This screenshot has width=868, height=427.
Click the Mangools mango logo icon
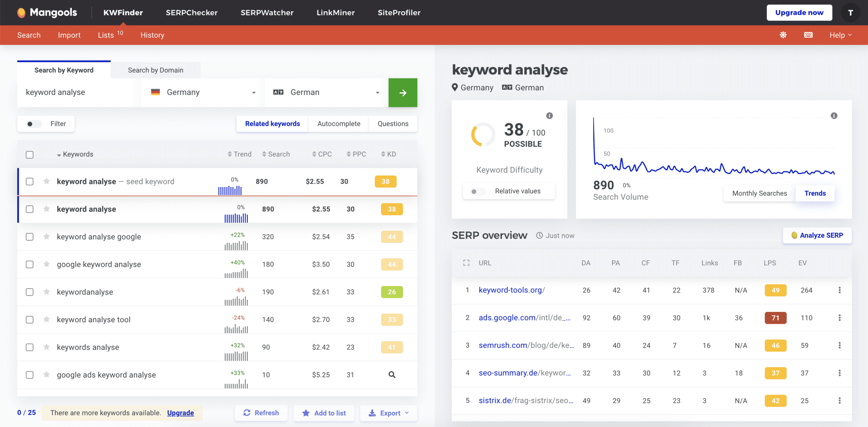point(21,13)
